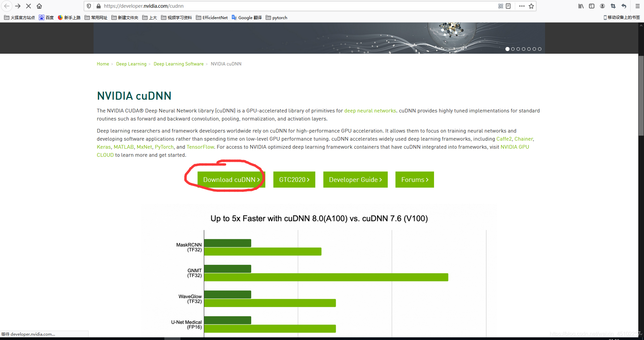Go to Home breadcrumb link
This screenshot has width=644, height=340.
click(x=103, y=64)
